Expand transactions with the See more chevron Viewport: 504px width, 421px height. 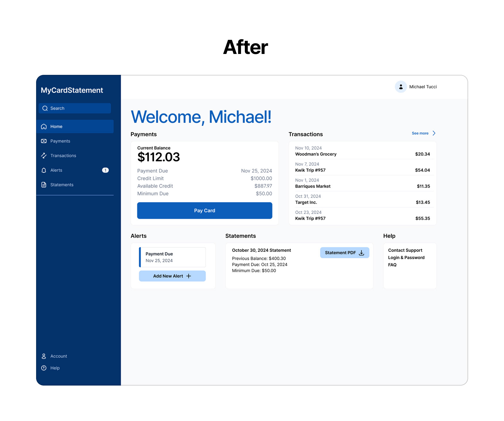pos(434,133)
